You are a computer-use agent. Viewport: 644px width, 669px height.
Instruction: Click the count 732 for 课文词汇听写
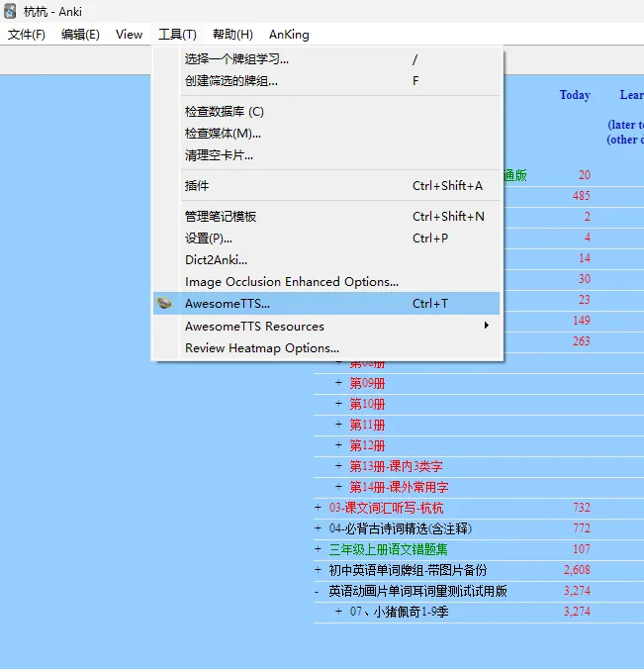click(x=582, y=508)
